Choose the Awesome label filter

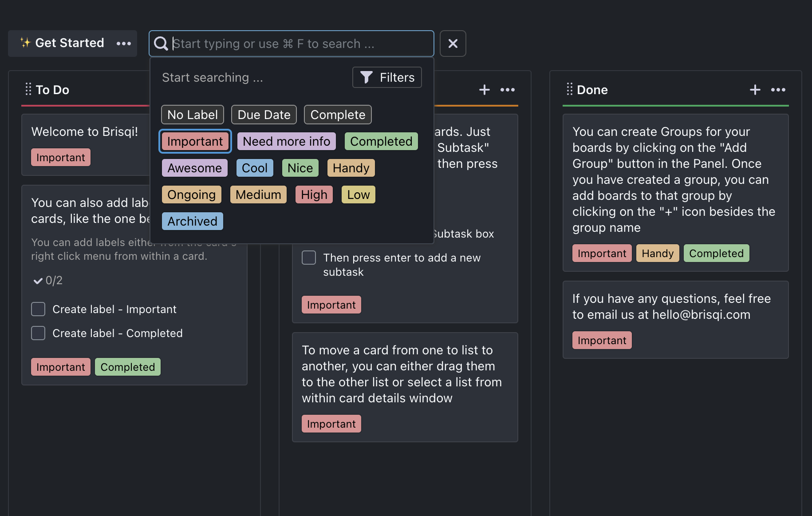click(195, 168)
